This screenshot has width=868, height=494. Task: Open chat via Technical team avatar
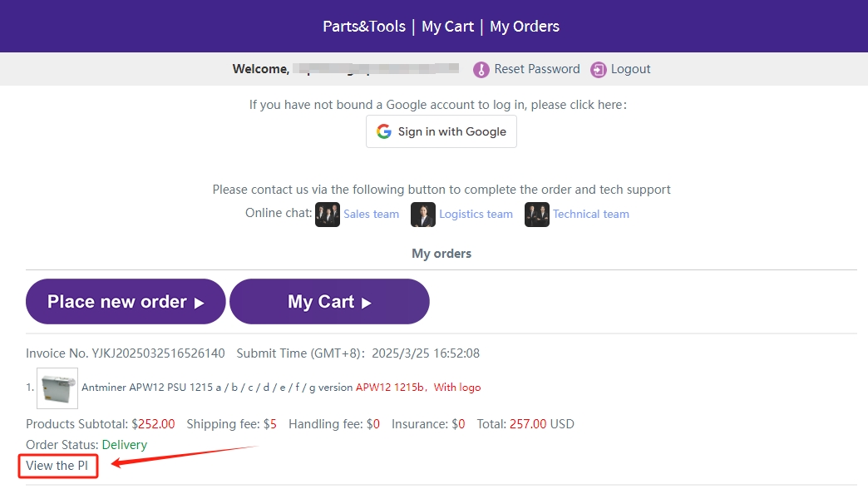pyautogui.click(x=537, y=215)
